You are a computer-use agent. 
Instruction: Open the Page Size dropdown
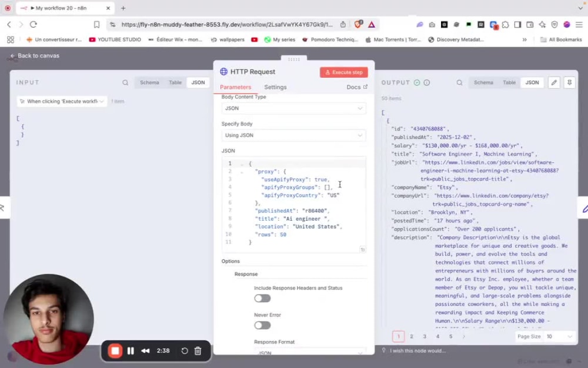[559, 336]
